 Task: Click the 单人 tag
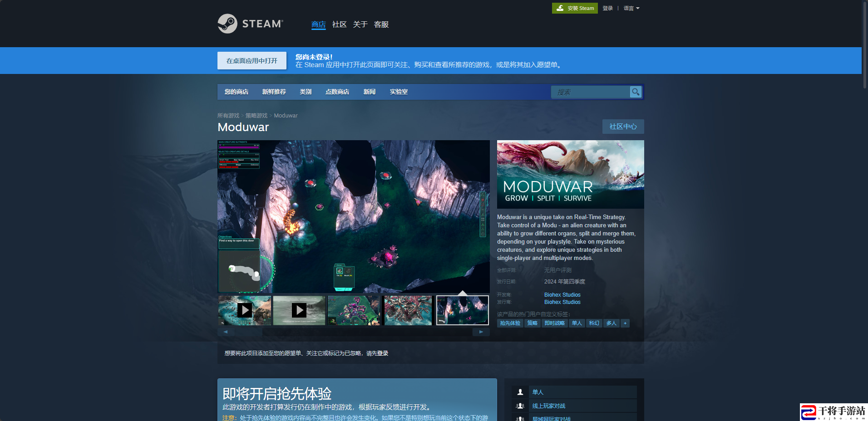pos(577,323)
